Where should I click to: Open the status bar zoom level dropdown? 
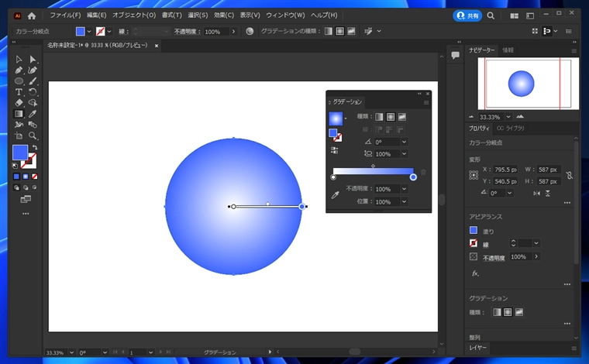[71, 352]
